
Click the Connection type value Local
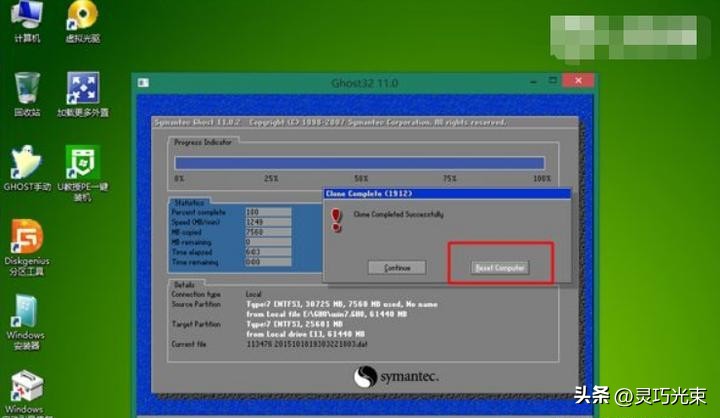pos(253,294)
